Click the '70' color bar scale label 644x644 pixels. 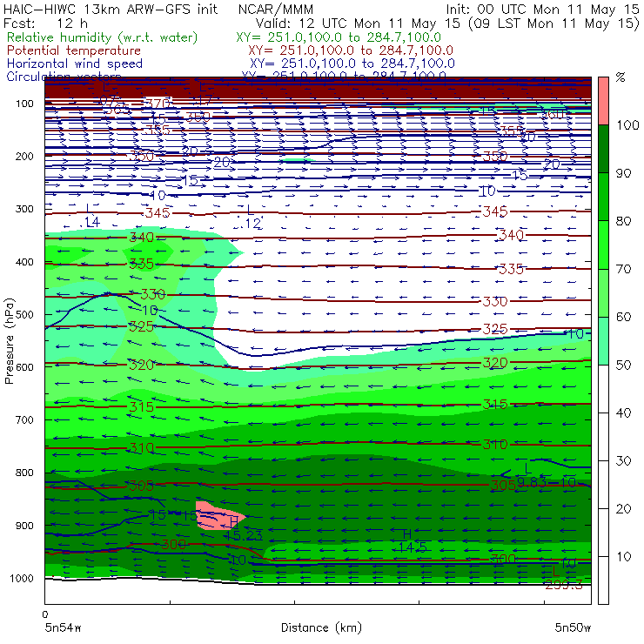coord(623,269)
